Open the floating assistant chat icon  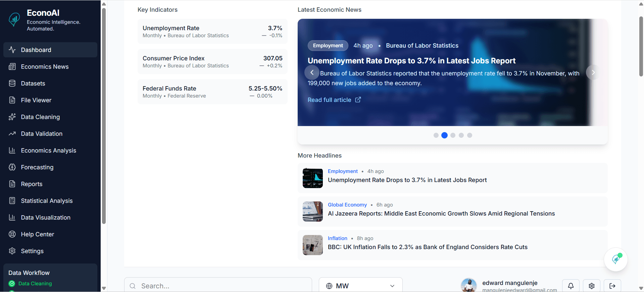click(x=616, y=259)
